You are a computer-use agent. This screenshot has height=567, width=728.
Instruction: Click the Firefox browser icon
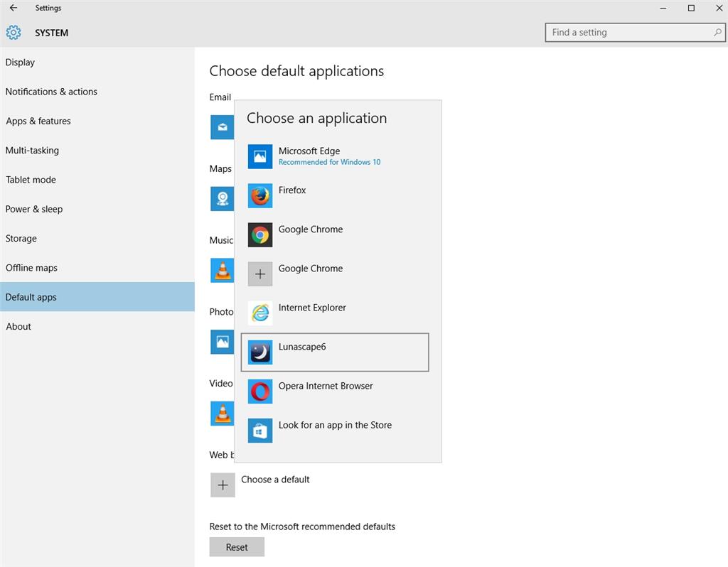[260, 195]
